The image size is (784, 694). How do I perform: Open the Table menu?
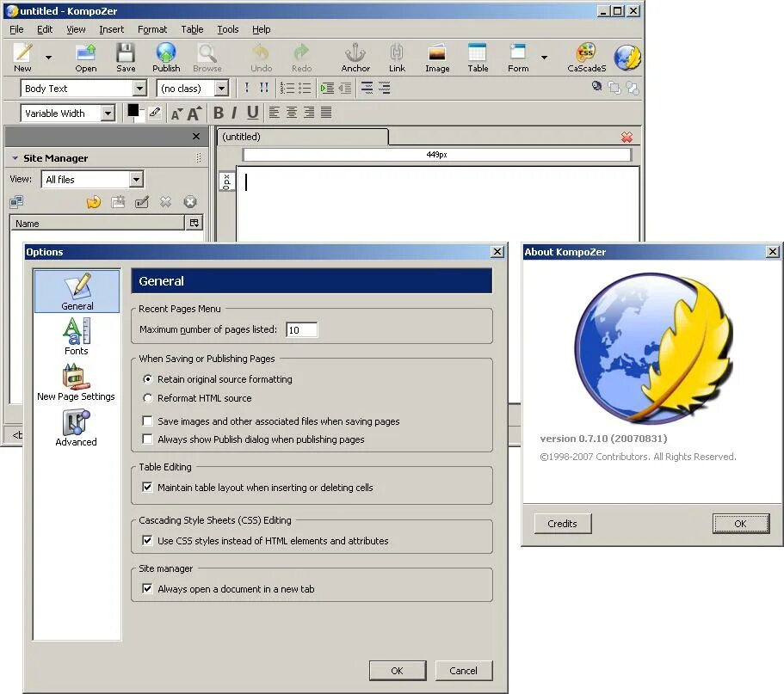click(x=192, y=29)
